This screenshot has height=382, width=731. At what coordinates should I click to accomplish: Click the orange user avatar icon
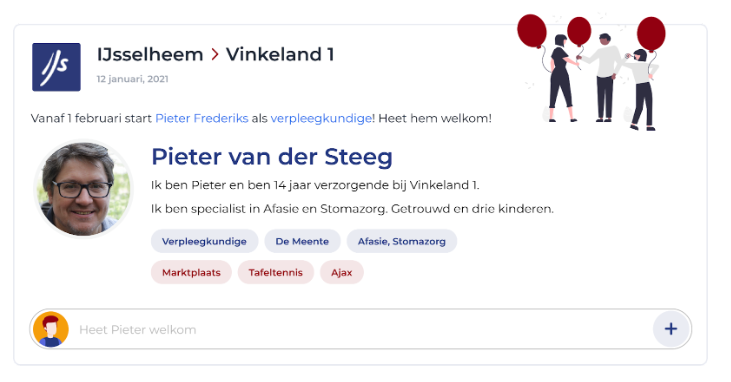[x=51, y=329]
